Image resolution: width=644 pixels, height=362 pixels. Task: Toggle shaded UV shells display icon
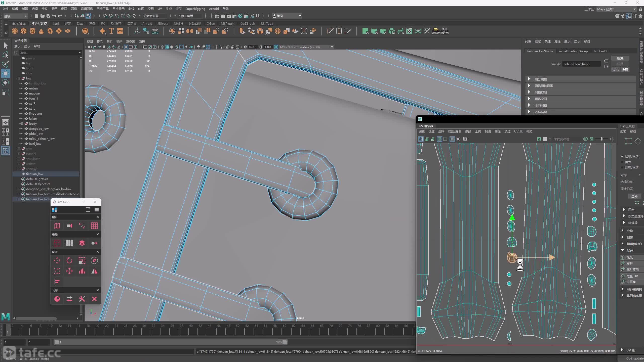click(x=427, y=139)
